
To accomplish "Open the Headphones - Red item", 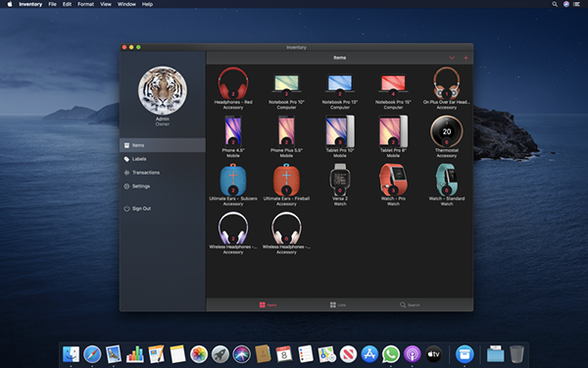I will click(x=233, y=88).
